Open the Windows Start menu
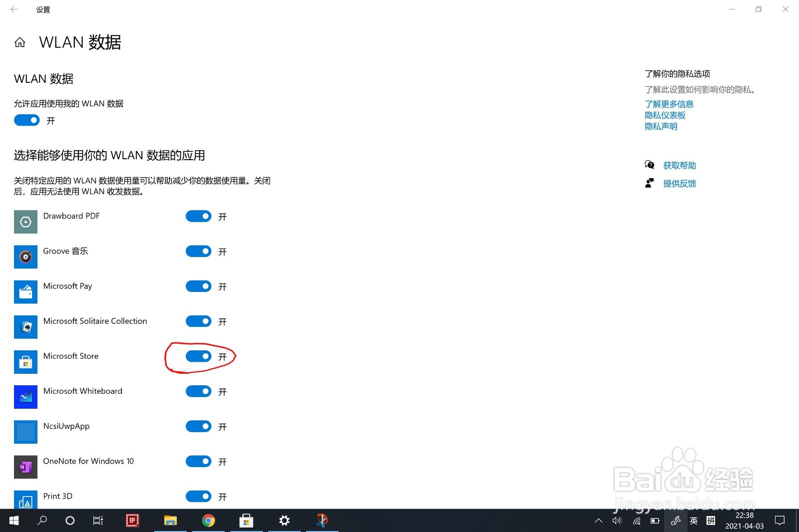The height and width of the screenshot is (532, 799). [14, 521]
